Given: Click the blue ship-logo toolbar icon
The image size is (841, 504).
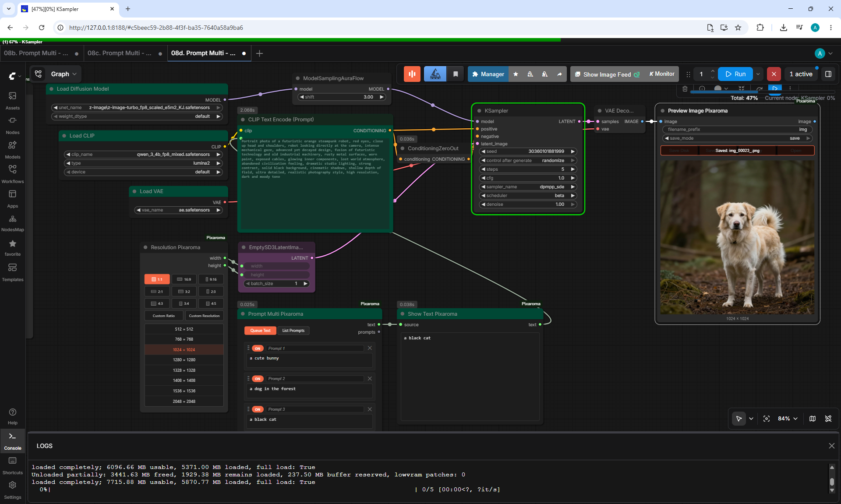Looking at the screenshot, I should pyautogui.click(x=435, y=74).
